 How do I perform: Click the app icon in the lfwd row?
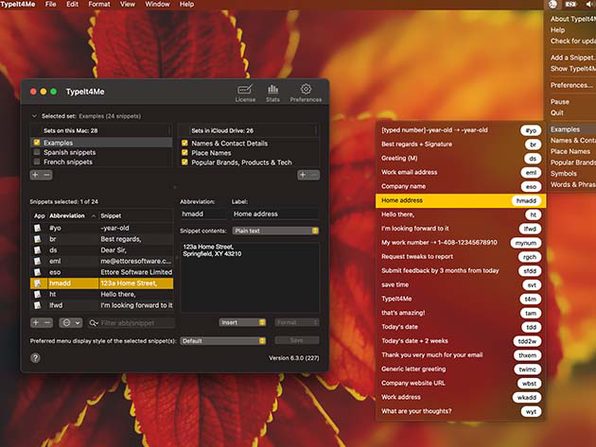[37, 305]
